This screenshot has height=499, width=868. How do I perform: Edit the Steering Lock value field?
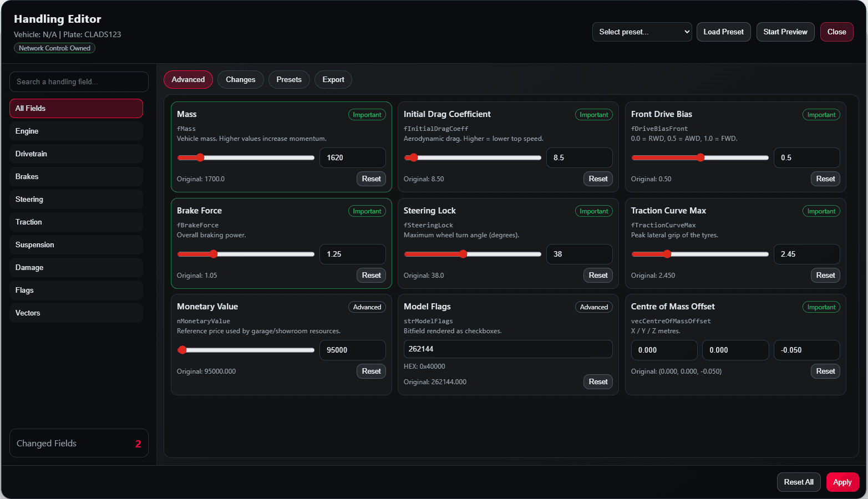[x=580, y=254]
